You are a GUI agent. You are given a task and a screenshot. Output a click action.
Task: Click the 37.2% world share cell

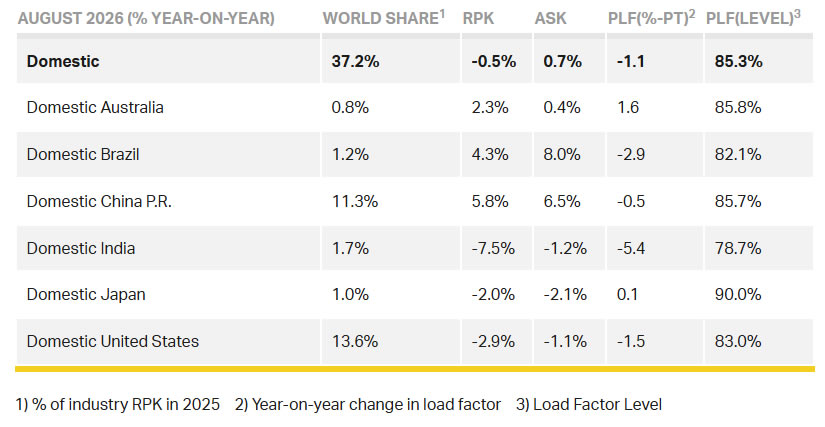(356, 61)
